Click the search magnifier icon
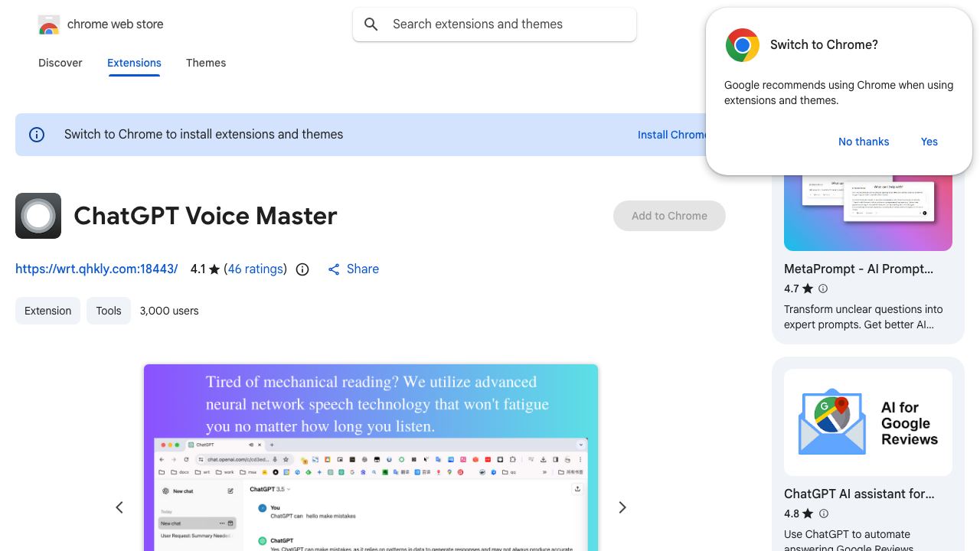980x551 pixels. click(371, 24)
